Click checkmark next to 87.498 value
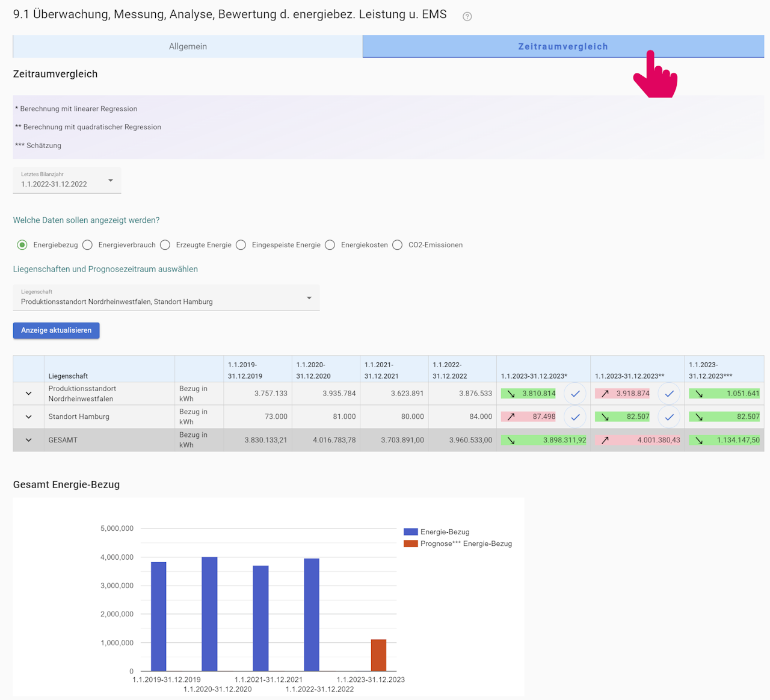Viewport: 770px width, 700px height. [575, 417]
